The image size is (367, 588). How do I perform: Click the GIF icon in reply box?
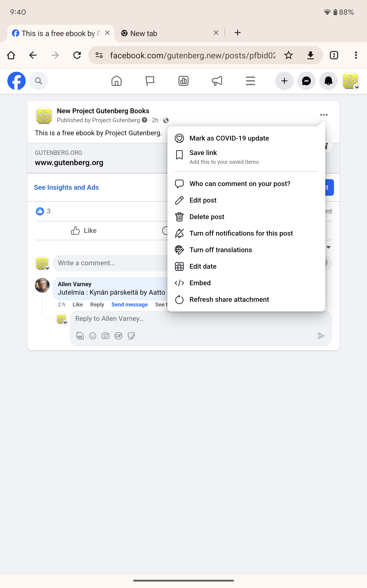(x=118, y=336)
